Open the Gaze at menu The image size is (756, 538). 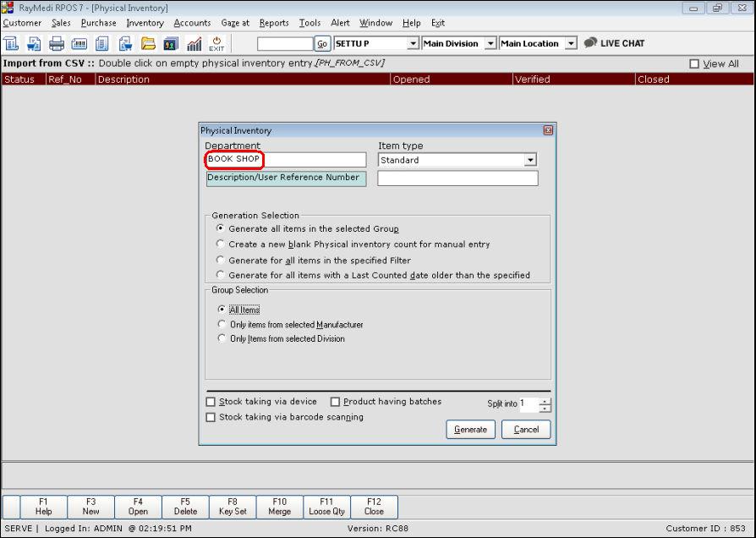(x=235, y=23)
